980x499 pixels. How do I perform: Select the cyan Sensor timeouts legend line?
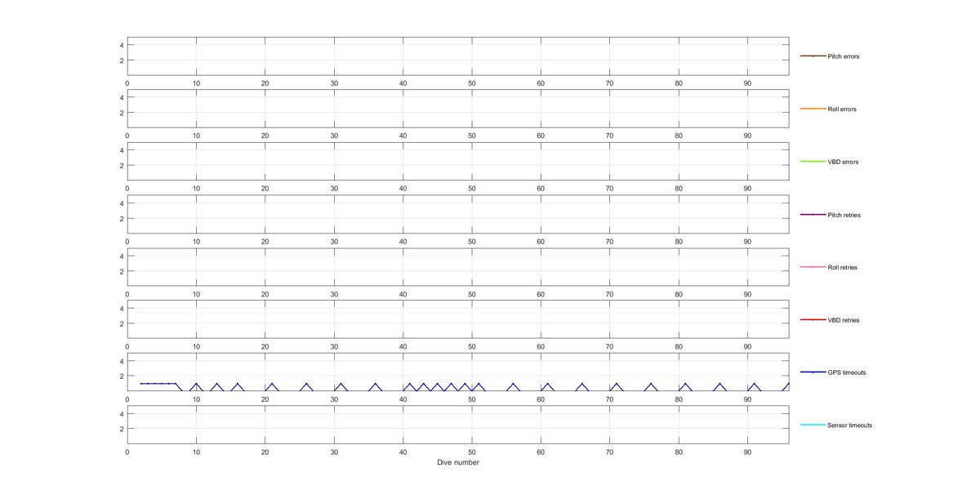click(813, 425)
